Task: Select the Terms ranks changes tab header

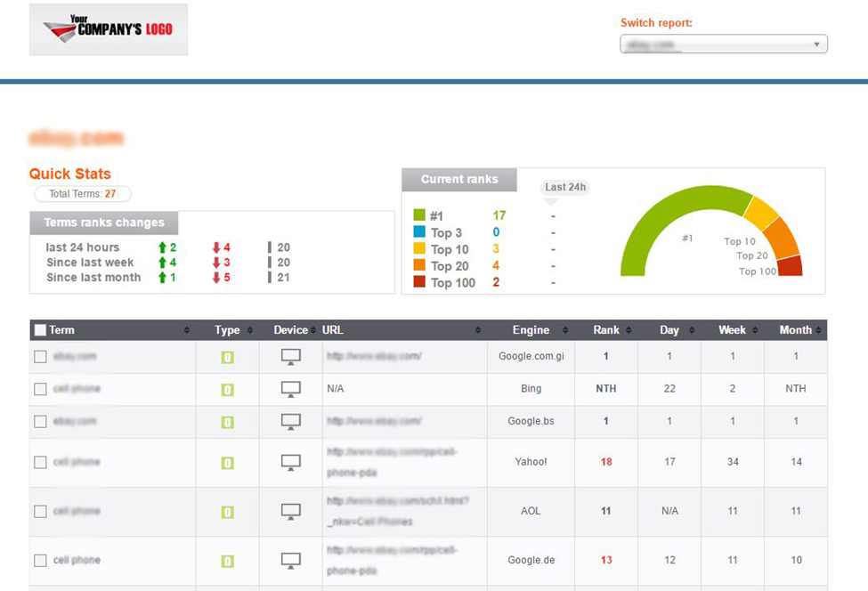Action: [x=104, y=223]
